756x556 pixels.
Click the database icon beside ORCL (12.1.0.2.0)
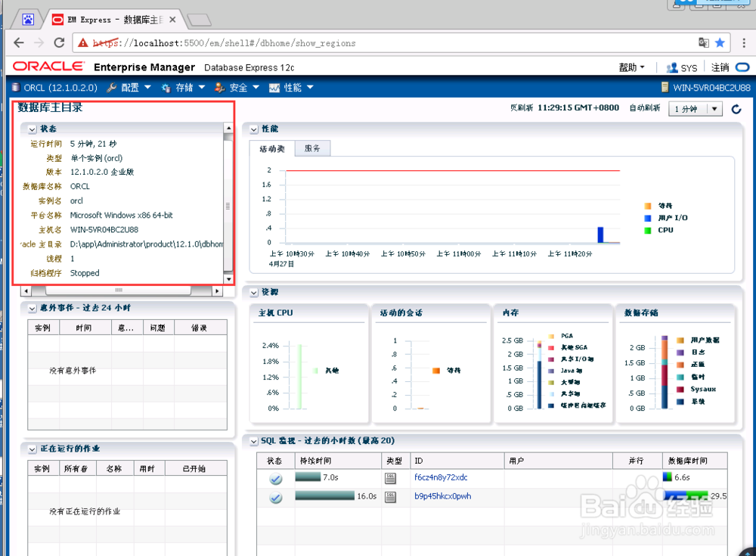[15, 87]
